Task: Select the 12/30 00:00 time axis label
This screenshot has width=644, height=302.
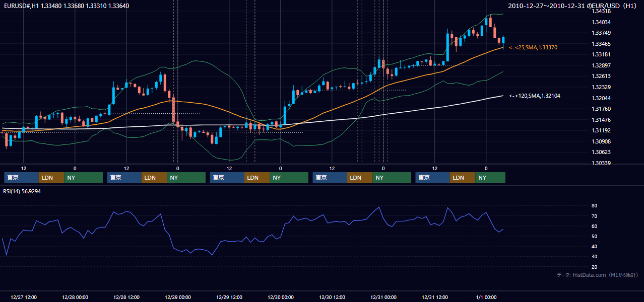Action: click(x=280, y=297)
